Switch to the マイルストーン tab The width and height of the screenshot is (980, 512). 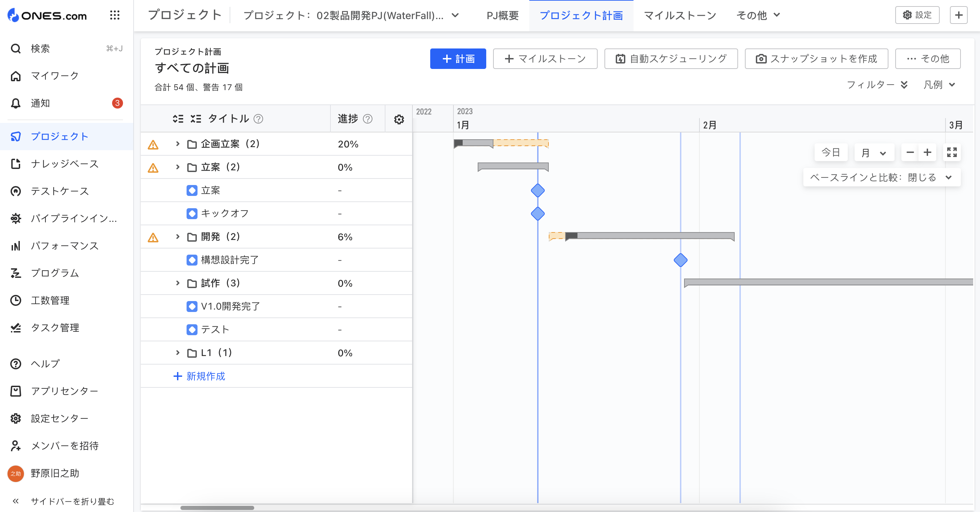point(680,16)
